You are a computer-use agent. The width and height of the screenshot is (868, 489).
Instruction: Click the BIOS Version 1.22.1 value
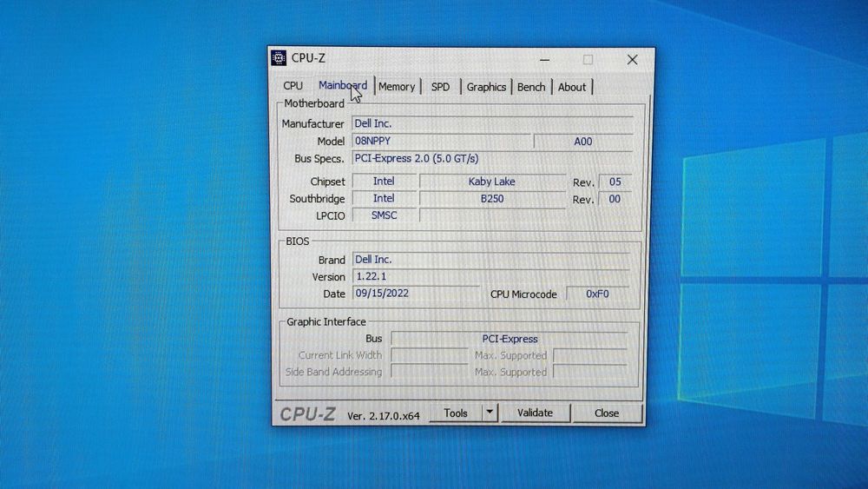[491, 276]
